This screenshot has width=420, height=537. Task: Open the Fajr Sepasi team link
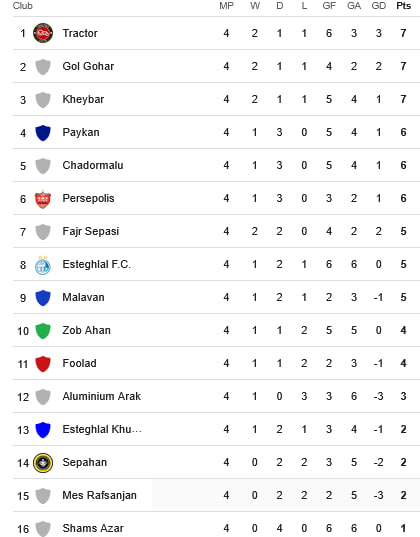pos(91,232)
